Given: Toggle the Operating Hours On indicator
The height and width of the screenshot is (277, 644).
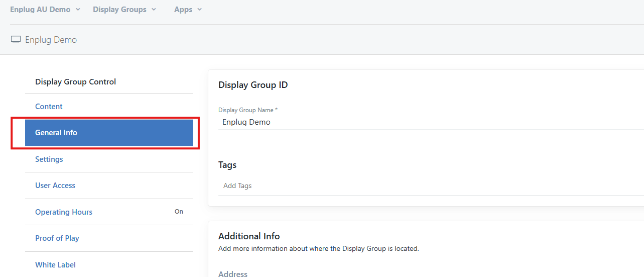Looking at the screenshot, I should (179, 212).
